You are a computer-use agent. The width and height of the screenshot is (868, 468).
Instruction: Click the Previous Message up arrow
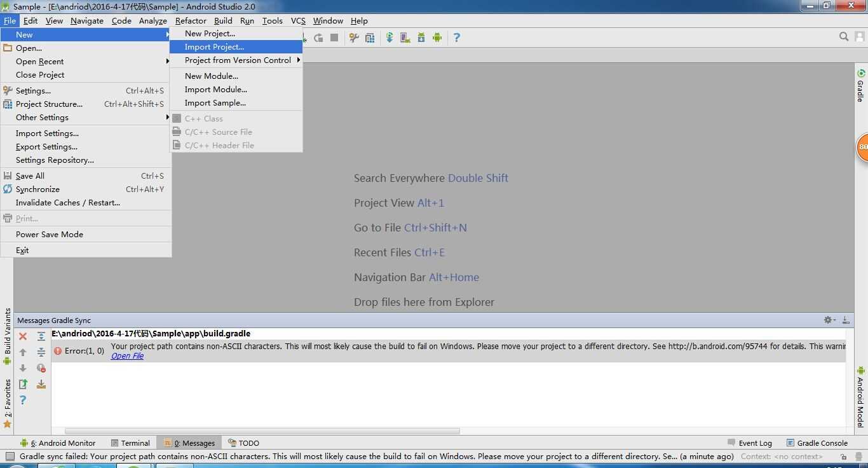click(23, 352)
